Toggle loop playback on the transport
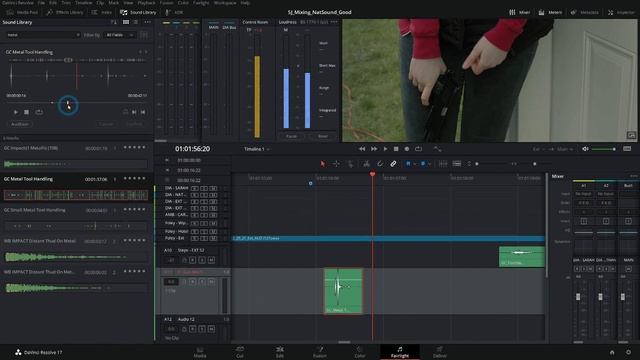The image size is (640, 360). tap(418, 149)
